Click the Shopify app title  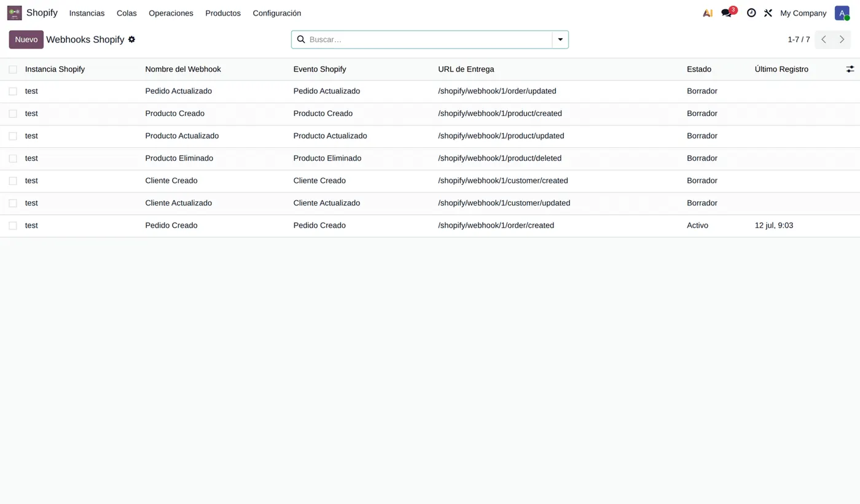point(42,12)
